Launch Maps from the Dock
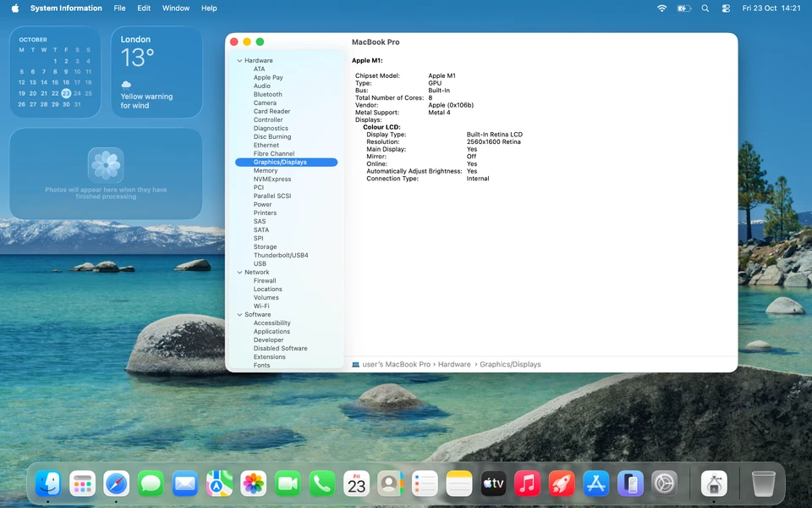The image size is (812, 508). pyautogui.click(x=219, y=483)
